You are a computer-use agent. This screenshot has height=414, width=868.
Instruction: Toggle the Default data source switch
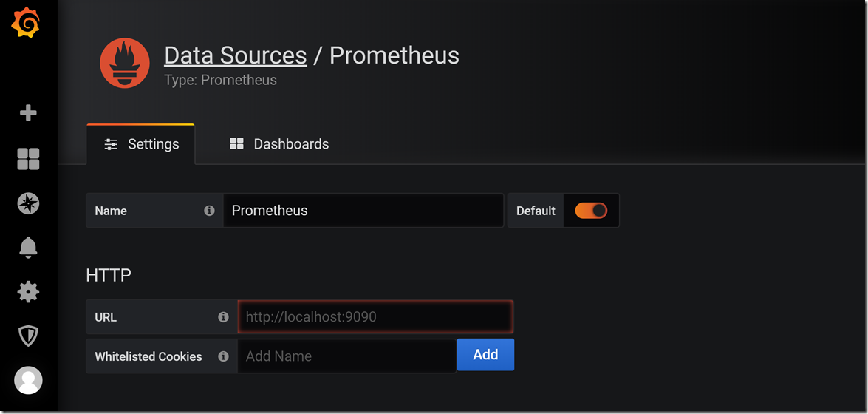pos(591,211)
